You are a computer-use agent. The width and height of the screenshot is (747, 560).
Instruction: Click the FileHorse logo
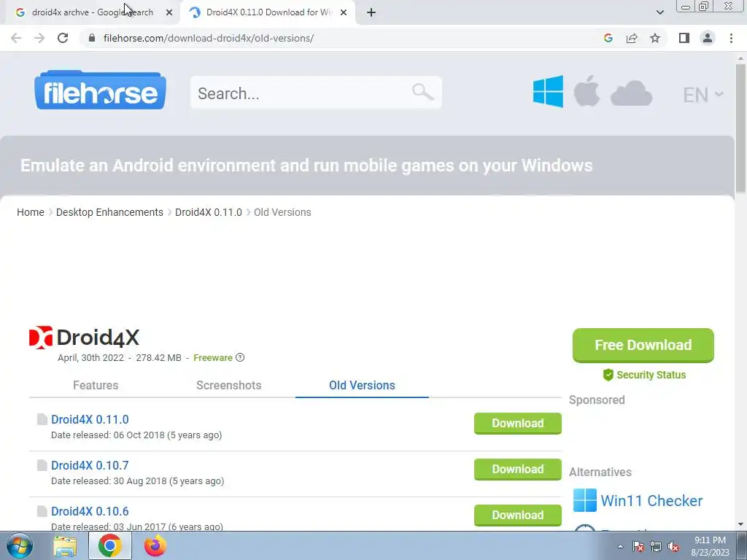100,90
